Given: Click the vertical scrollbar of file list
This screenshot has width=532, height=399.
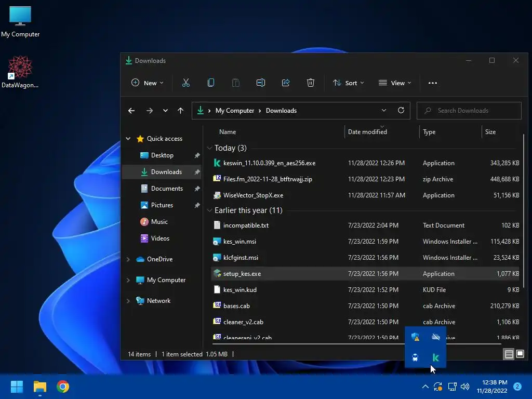Looking at the screenshot, I should [524, 210].
